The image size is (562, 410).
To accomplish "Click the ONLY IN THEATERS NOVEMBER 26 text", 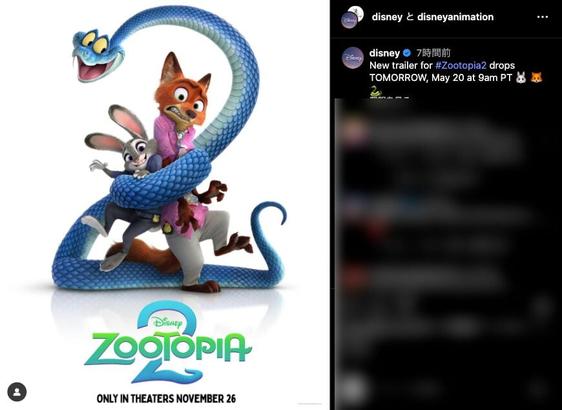I will pos(166,398).
